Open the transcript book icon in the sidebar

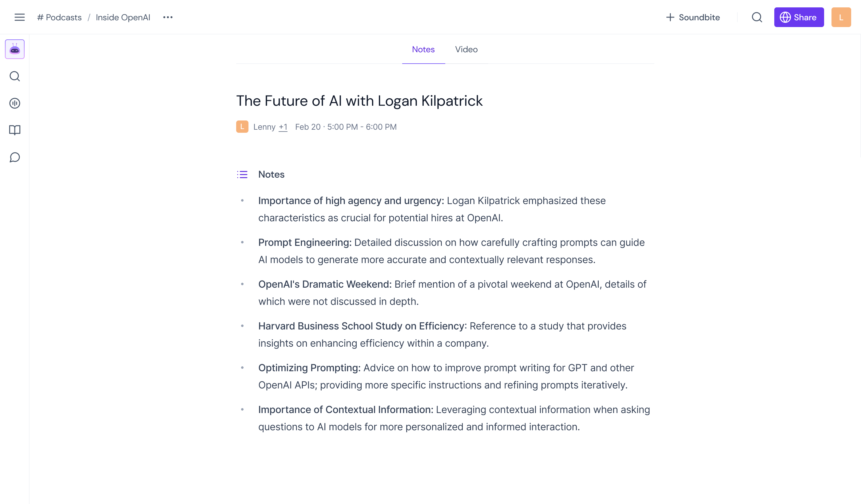click(14, 130)
